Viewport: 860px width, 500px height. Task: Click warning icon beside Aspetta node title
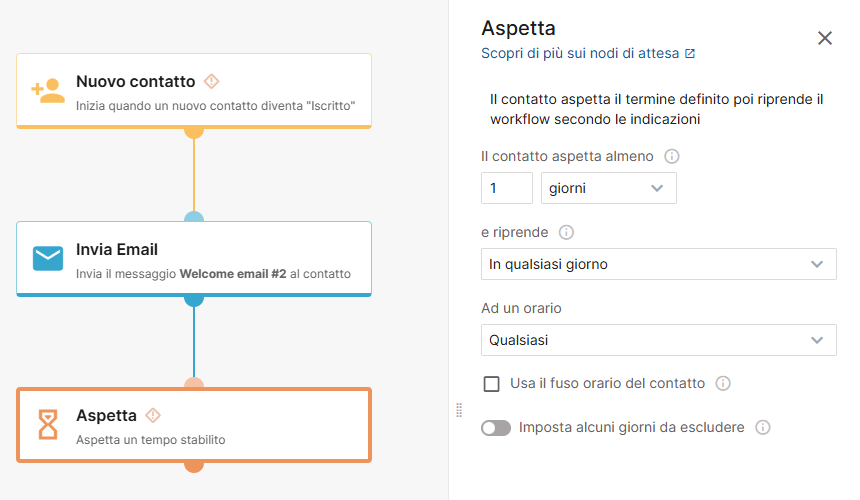click(153, 415)
